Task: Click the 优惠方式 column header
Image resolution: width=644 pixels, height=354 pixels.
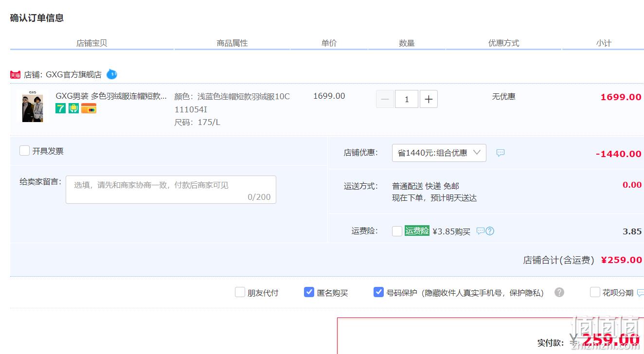Action: (504, 43)
